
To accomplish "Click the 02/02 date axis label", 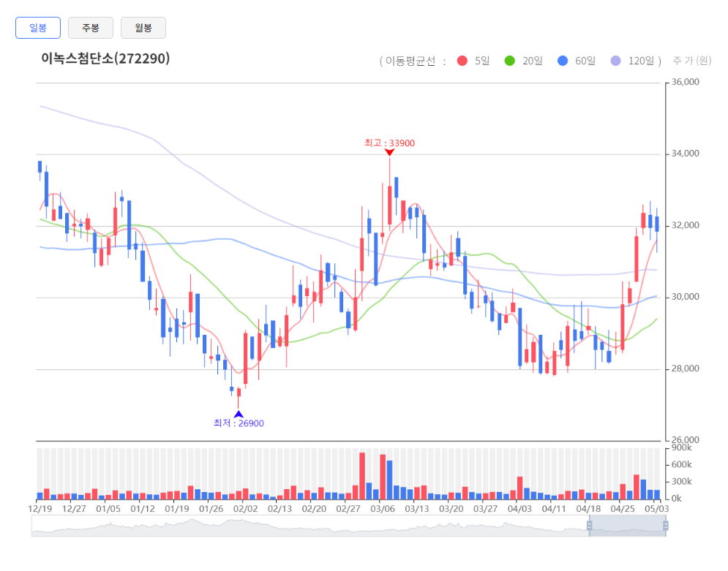I will [x=246, y=508].
